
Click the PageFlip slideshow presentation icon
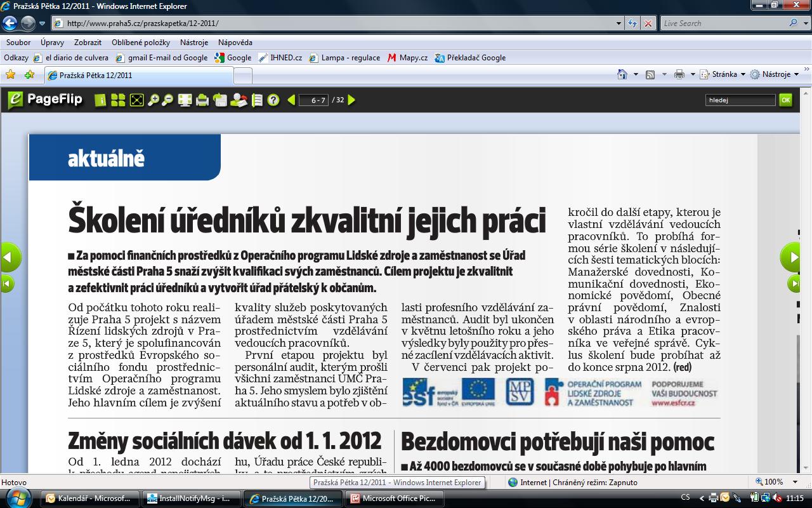click(185, 100)
